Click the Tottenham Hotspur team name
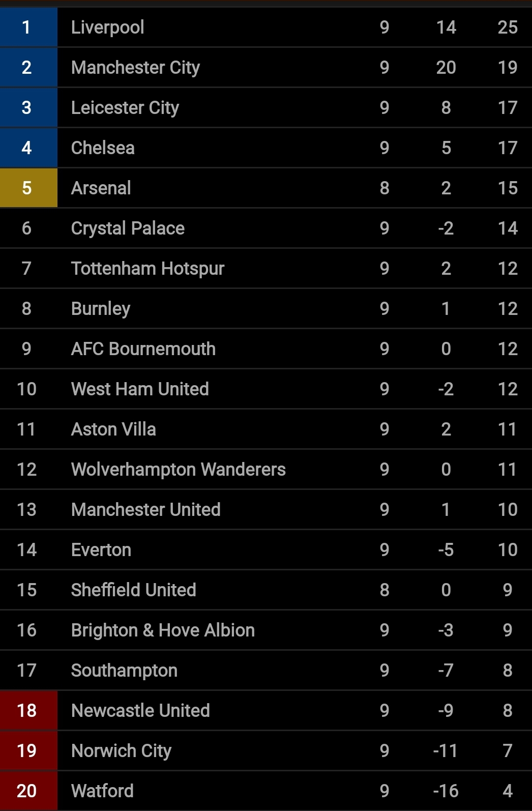This screenshot has width=532, height=811. click(x=147, y=268)
